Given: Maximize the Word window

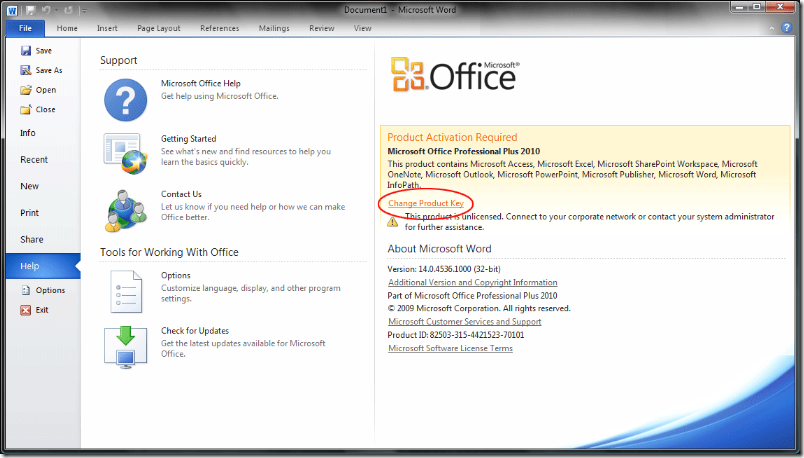Looking at the screenshot, I should [x=757, y=7].
